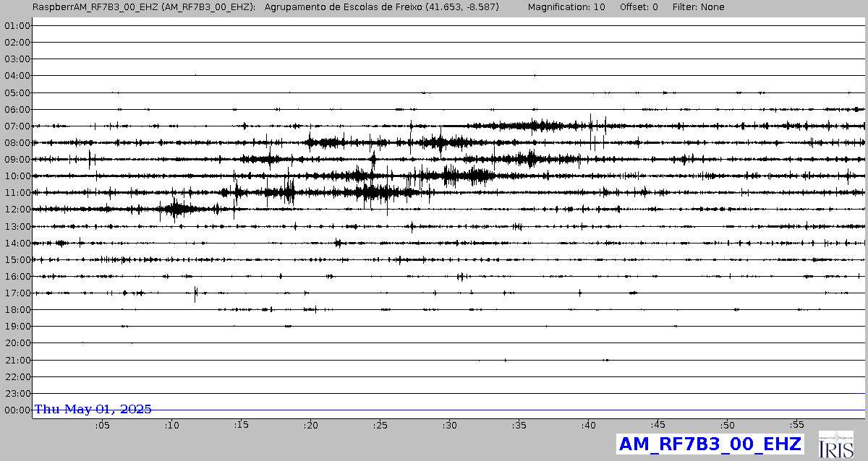Click the 10:00 hour label

click(17, 176)
